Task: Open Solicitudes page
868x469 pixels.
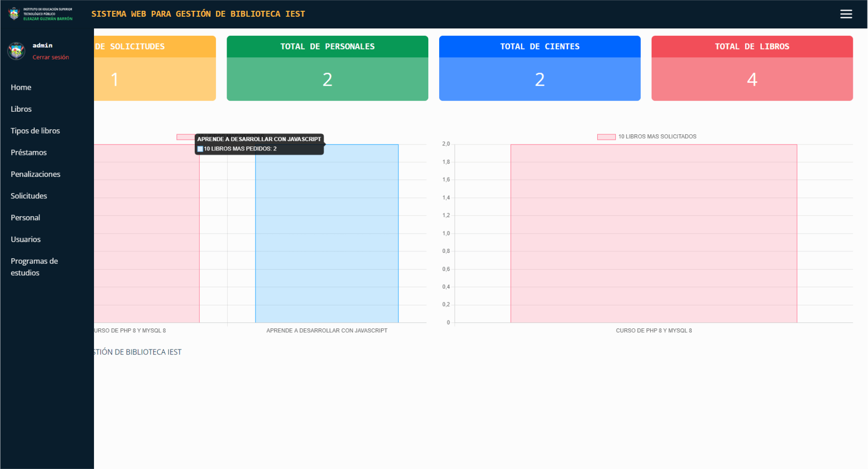Action: (29, 196)
